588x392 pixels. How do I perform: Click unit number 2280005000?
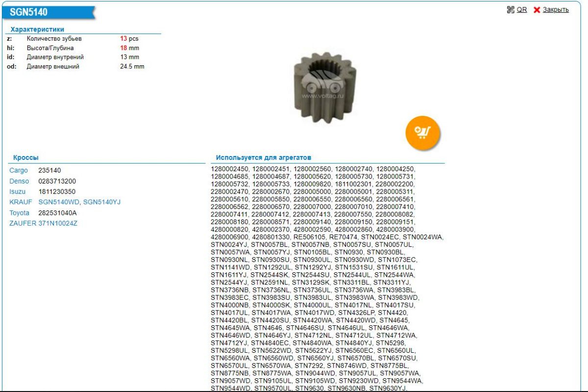point(312,192)
